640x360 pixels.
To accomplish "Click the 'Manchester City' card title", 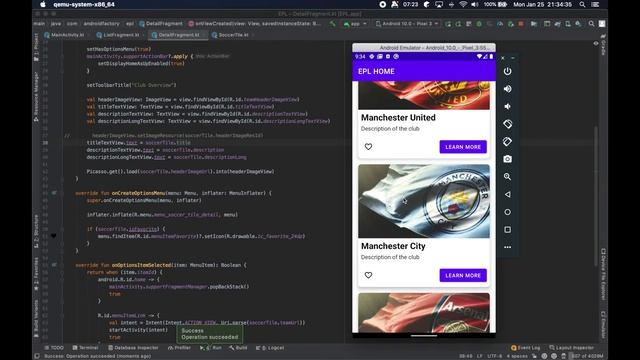I will click(x=393, y=246).
